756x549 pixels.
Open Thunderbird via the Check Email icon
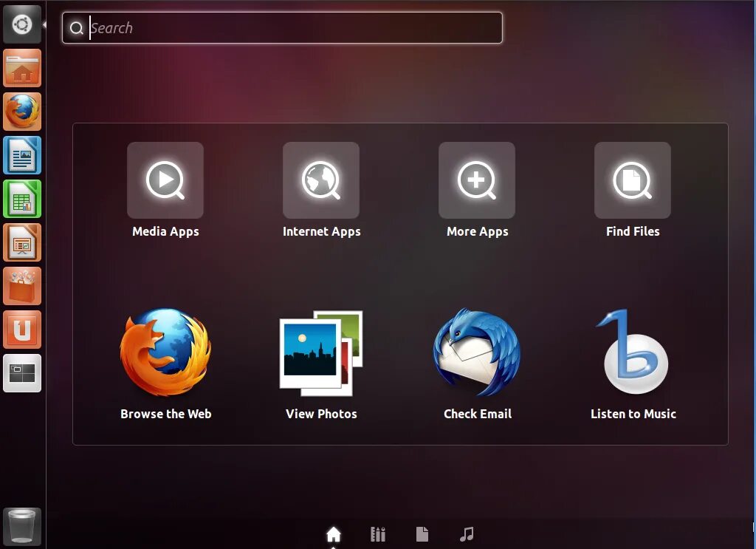coord(477,352)
